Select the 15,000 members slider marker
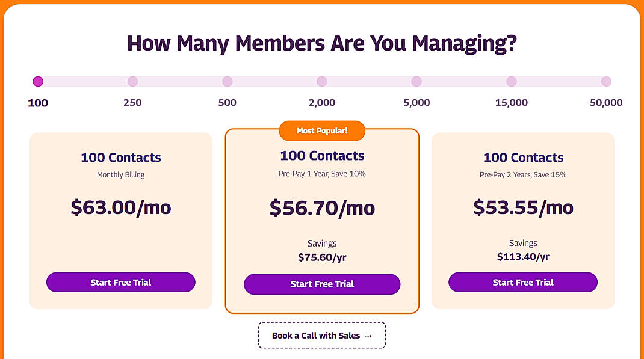 coord(511,81)
